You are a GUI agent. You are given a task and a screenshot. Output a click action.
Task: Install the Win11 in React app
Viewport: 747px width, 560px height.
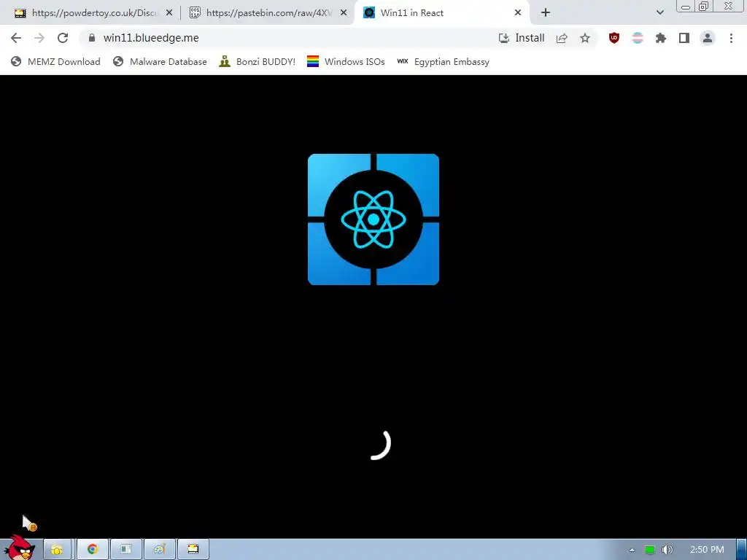(x=521, y=38)
